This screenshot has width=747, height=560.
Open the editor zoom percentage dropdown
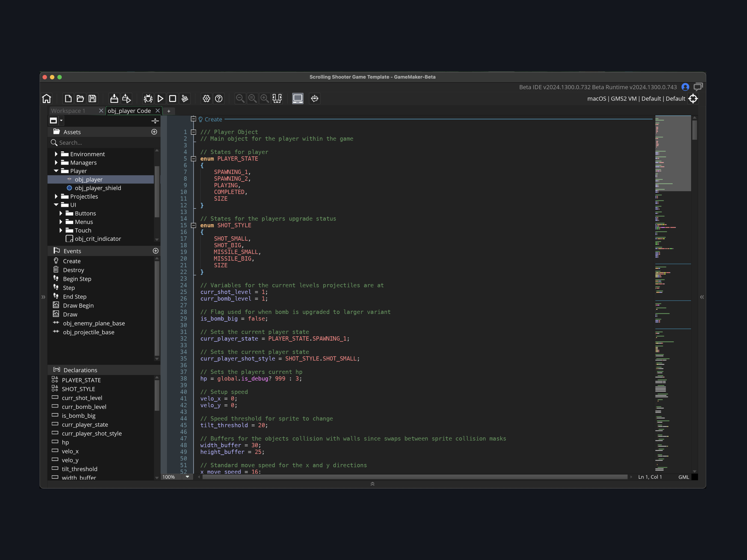coord(187,477)
